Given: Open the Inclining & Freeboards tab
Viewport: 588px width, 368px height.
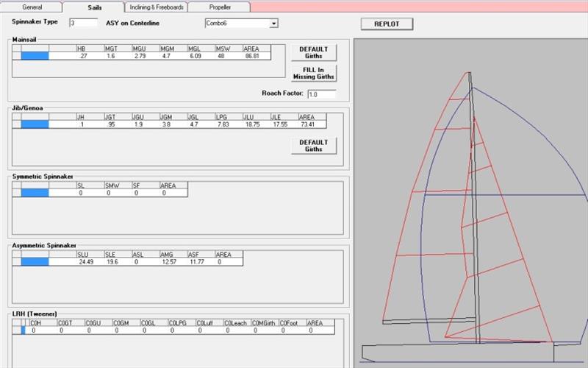Looking at the screenshot, I should 157,7.
